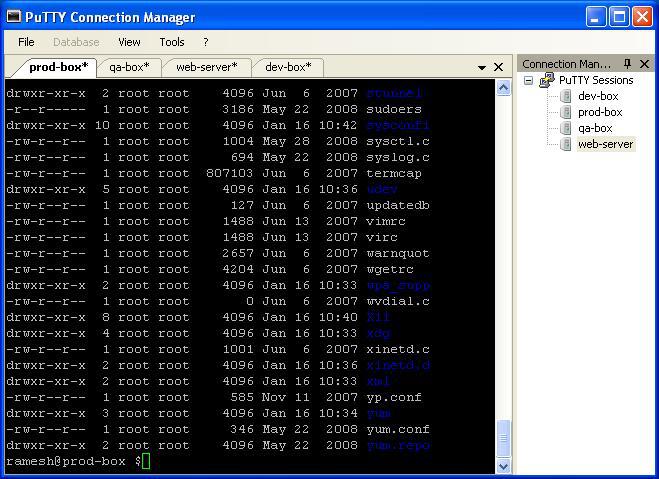This screenshot has width=659, height=479.
Task: Click the prod-box server icon
Action: point(566,112)
